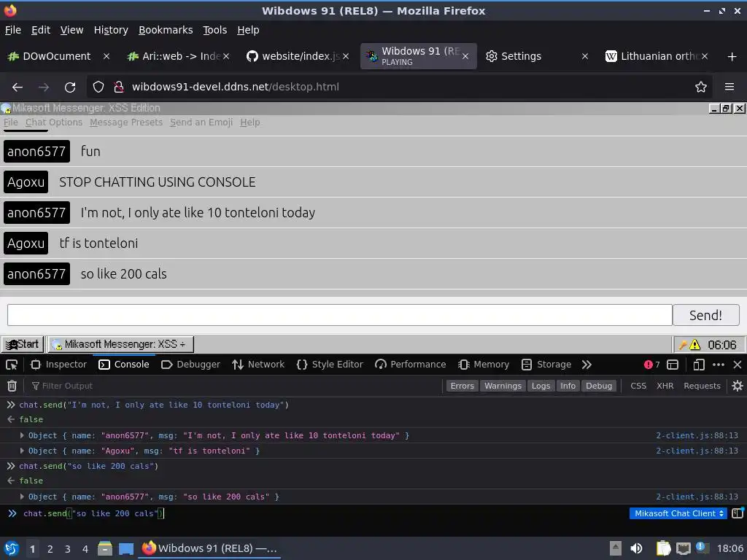The width and height of the screenshot is (747, 560).
Task: Expand the 'so like 200 cals' Object entry
Action: tap(22, 497)
